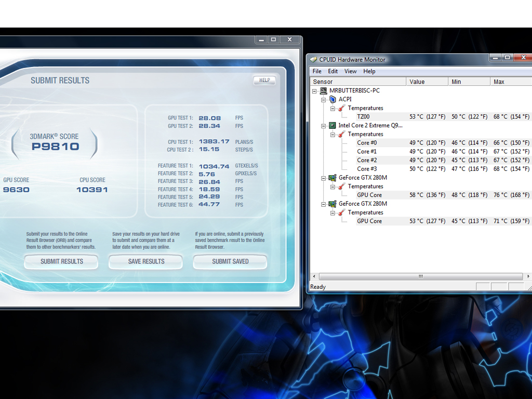
Task: Click the TZ00 max value 68 °C
Action: [511, 117]
